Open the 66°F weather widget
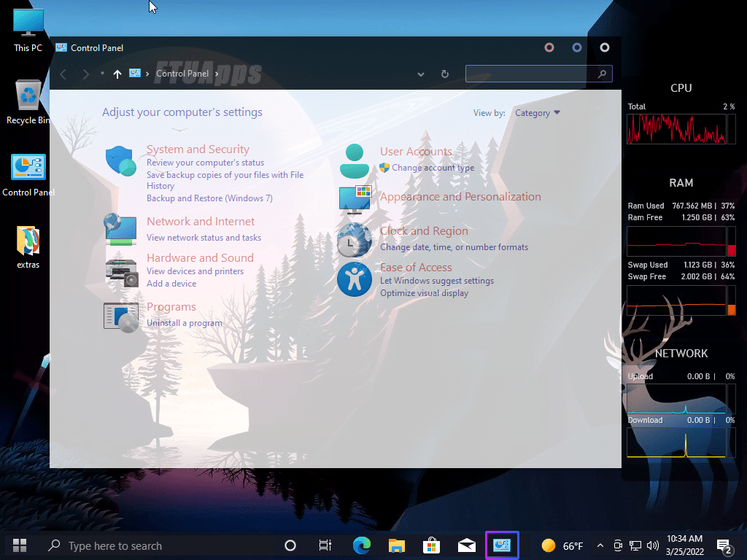 click(x=562, y=545)
